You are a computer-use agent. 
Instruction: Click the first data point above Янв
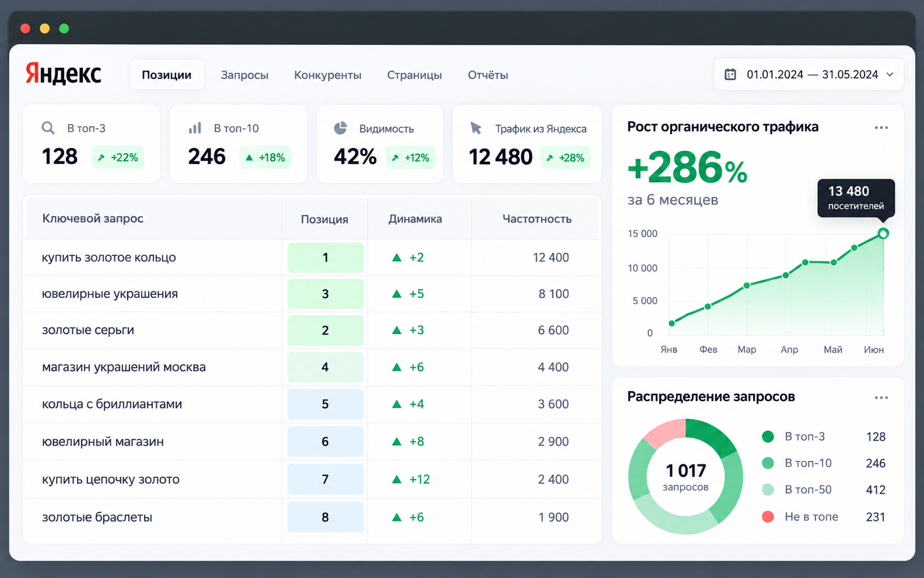point(672,323)
